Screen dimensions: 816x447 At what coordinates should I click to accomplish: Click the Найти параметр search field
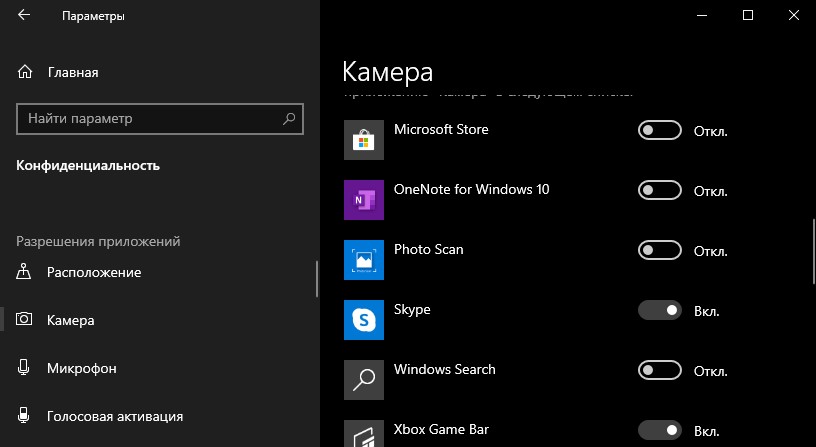150,119
